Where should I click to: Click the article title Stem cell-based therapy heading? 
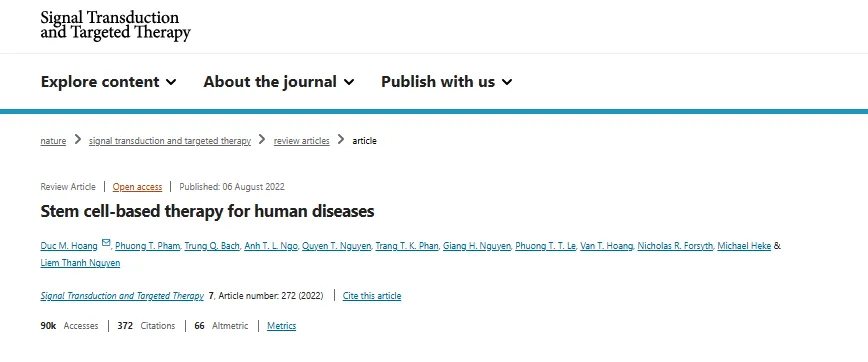click(x=208, y=211)
